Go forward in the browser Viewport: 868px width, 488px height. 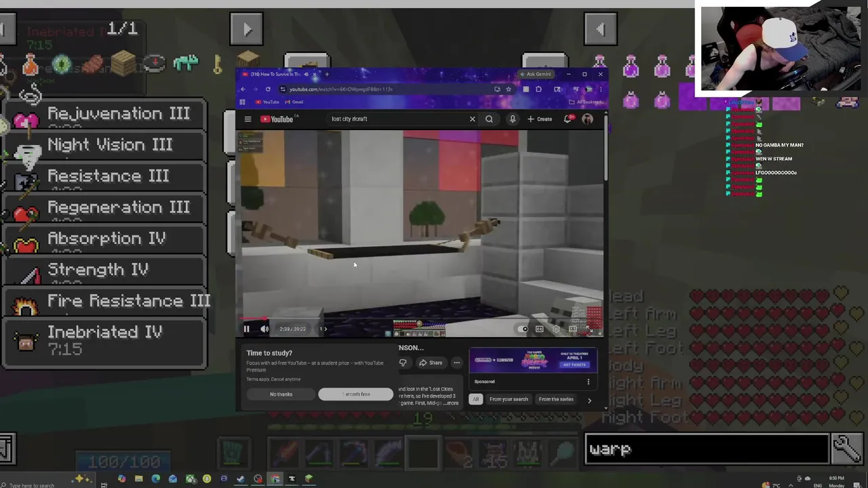point(256,89)
